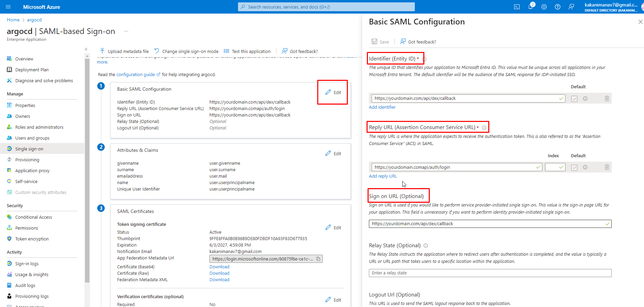This screenshot has width=644, height=307.
Task: Go to Home breadcrumb
Action: click(13, 20)
